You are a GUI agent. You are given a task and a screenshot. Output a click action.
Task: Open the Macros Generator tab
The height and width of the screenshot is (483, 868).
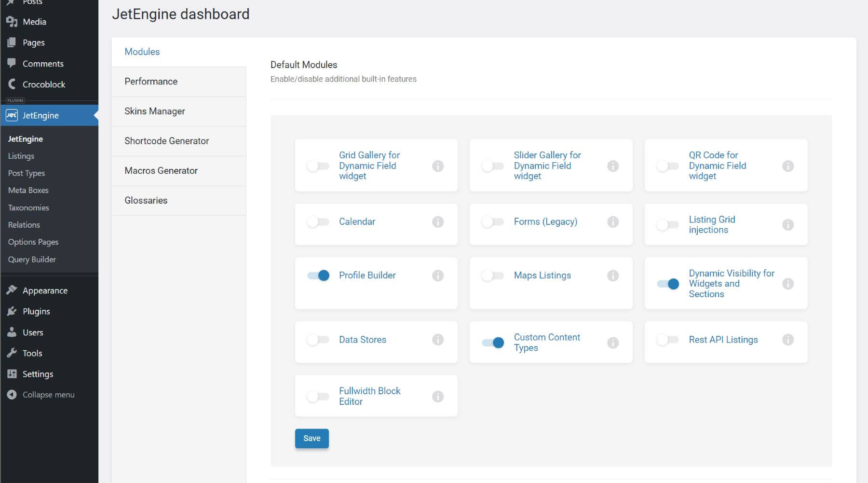click(x=161, y=170)
